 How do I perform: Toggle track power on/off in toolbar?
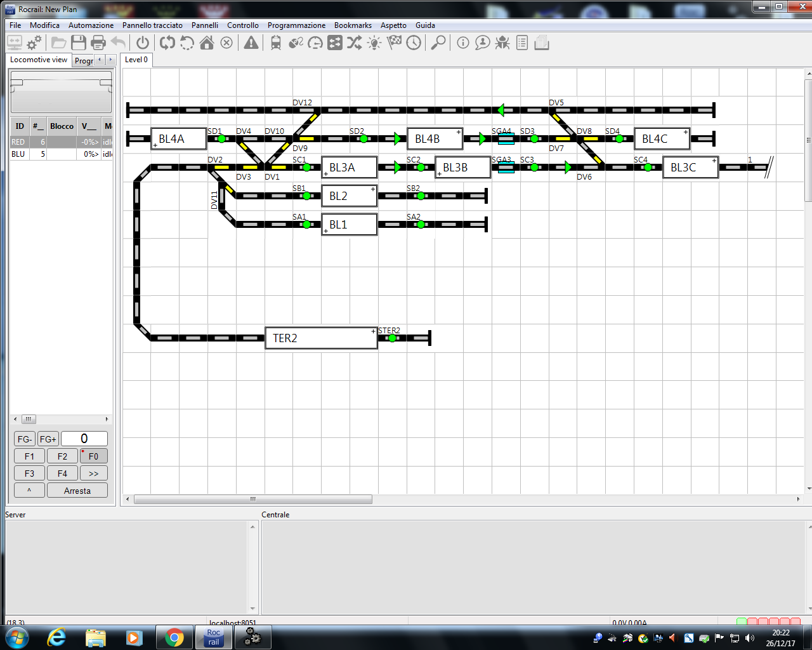143,43
